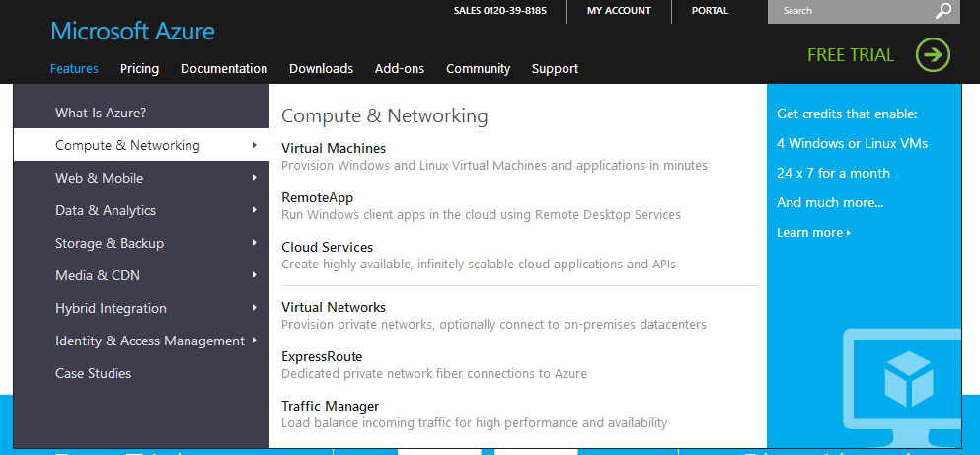980x455 pixels.
Task: Click the search magnifier icon
Action: click(x=943, y=11)
